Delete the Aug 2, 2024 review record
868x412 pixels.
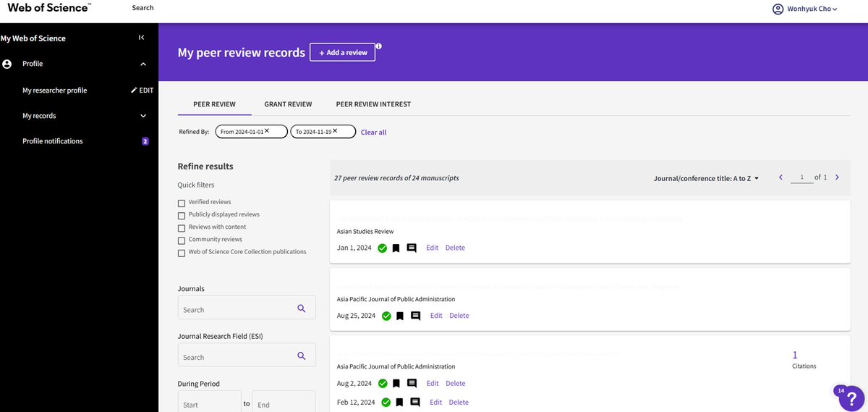[455, 383]
